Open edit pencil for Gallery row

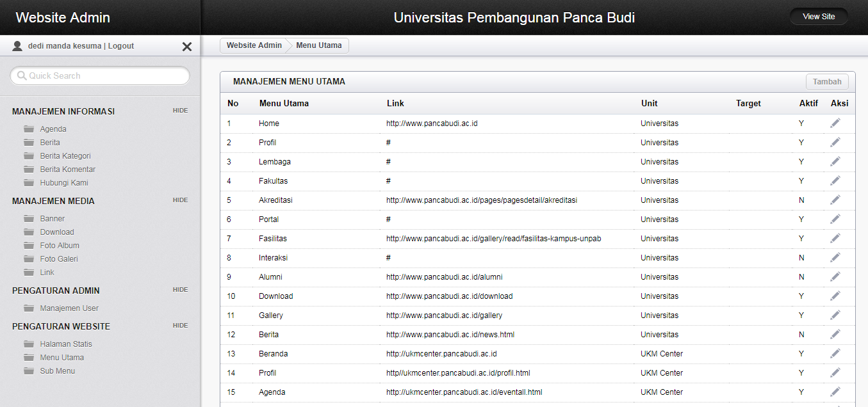[835, 315]
